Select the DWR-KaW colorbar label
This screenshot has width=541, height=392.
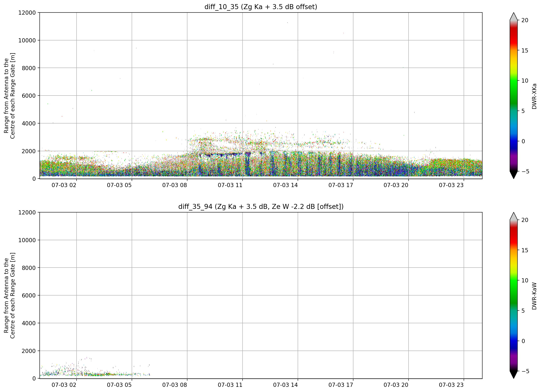tap(534, 296)
